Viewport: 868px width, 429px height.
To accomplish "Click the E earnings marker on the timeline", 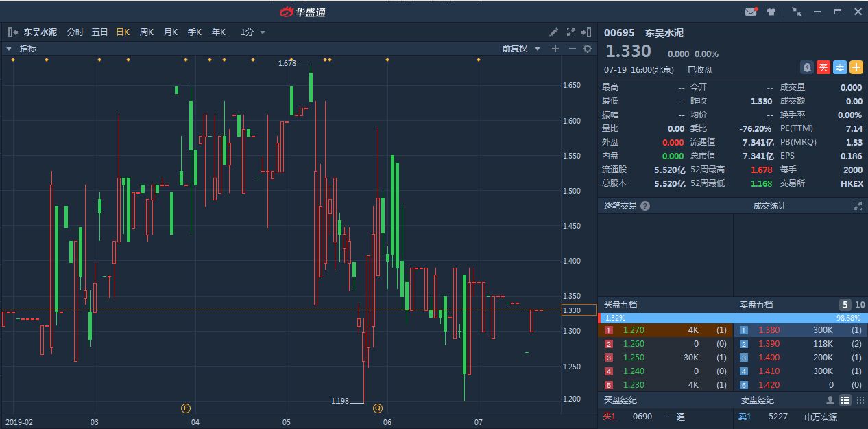I will point(186,408).
